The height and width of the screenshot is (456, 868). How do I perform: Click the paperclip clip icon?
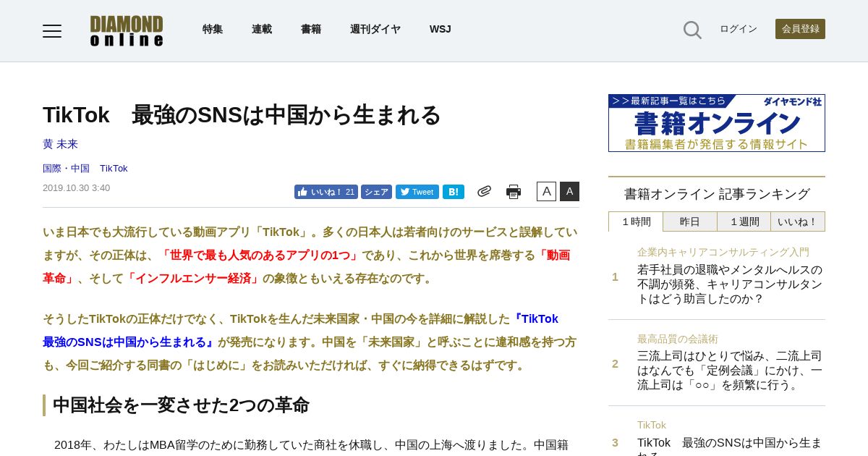coord(484,191)
